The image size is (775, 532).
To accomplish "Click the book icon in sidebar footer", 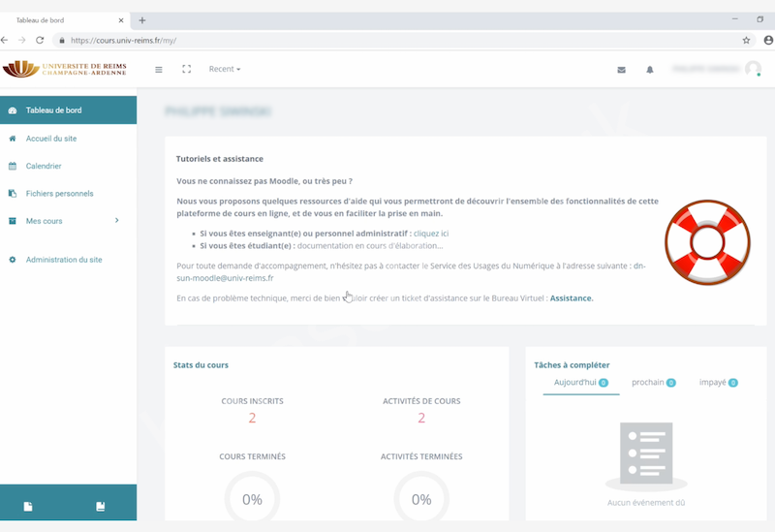I will point(101,506).
